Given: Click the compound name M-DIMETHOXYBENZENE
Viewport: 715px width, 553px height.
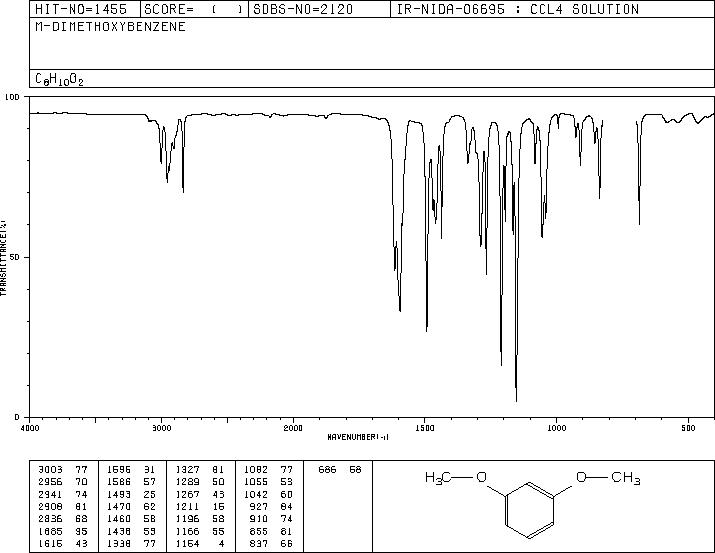Looking at the screenshot, I should pos(110,27).
